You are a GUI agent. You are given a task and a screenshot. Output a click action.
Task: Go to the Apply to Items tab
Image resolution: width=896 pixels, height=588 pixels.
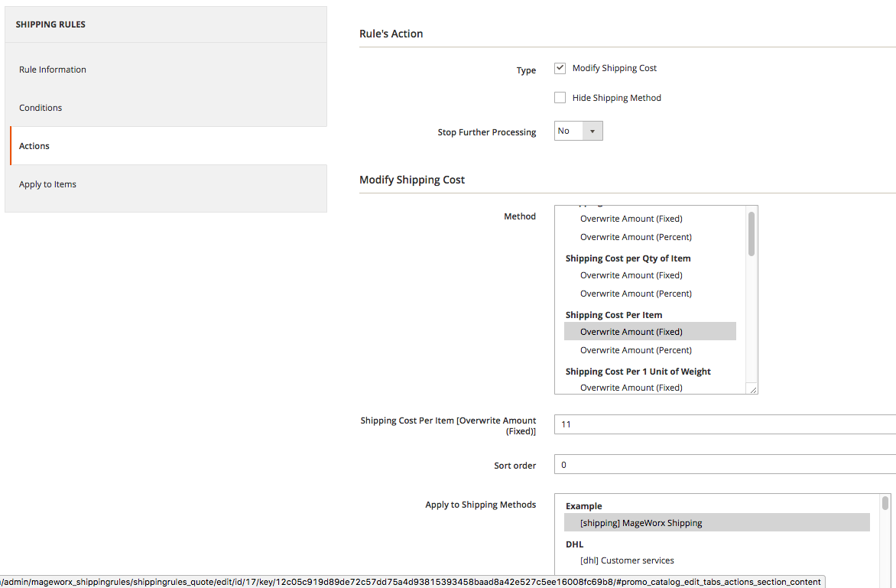[x=47, y=184]
